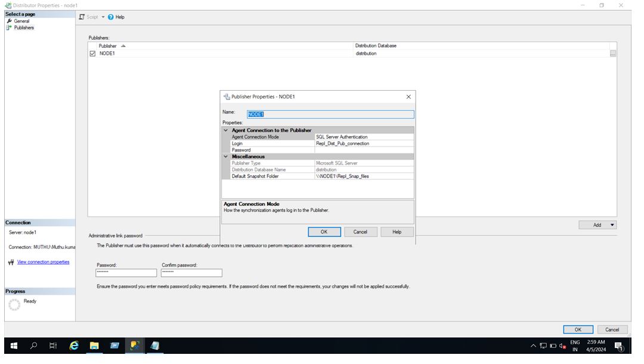The width and height of the screenshot is (644, 364).
Task: Select the Publishers page
Action: coord(24,27)
